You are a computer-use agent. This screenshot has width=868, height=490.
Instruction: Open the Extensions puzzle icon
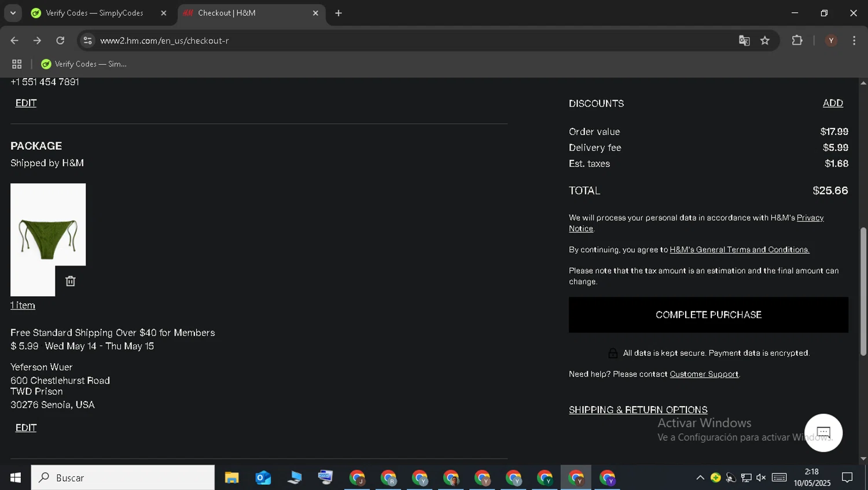(x=797, y=40)
